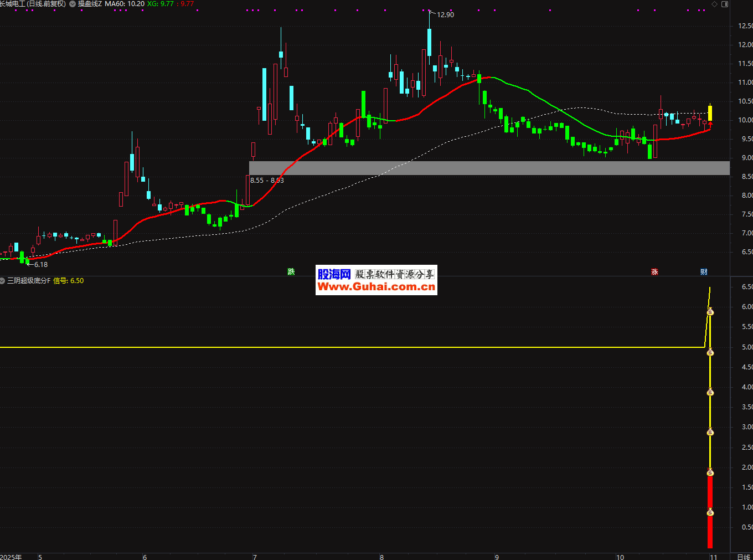Select the yellow latest candlestick

pos(710,112)
